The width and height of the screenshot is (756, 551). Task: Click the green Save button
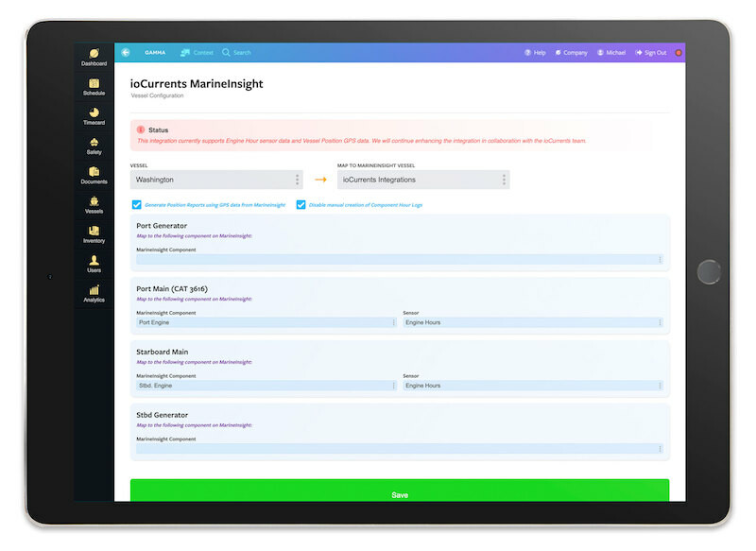[399, 492]
